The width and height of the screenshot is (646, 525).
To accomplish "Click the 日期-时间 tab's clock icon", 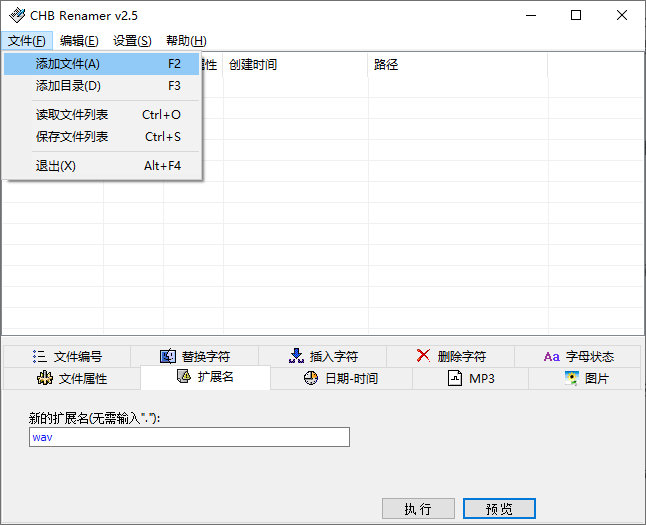I will [x=311, y=378].
